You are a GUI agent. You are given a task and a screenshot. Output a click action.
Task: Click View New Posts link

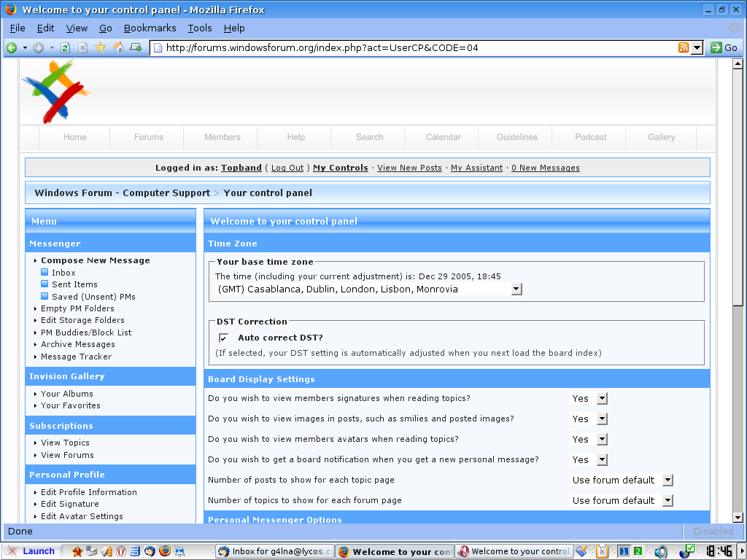pyautogui.click(x=410, y=168)
